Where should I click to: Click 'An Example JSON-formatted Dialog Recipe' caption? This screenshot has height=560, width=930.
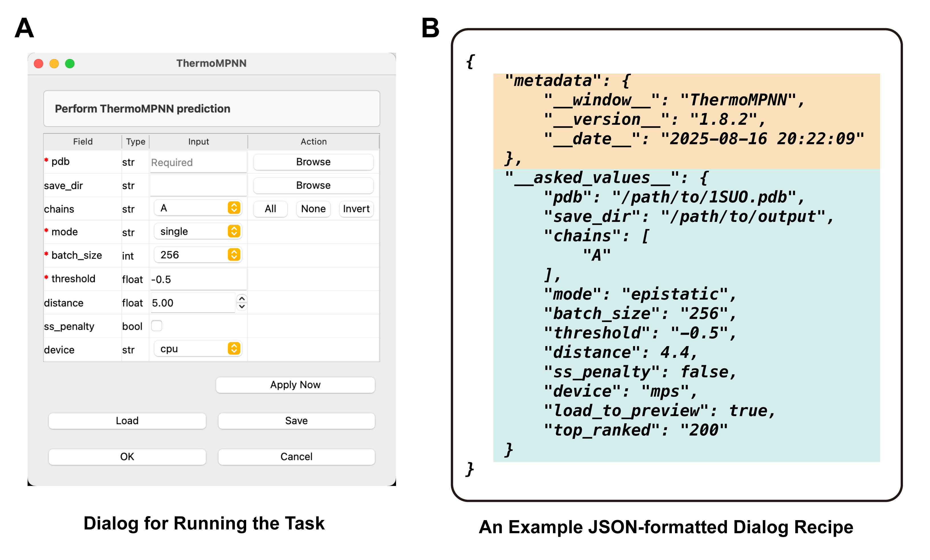[x=666, y=527]
